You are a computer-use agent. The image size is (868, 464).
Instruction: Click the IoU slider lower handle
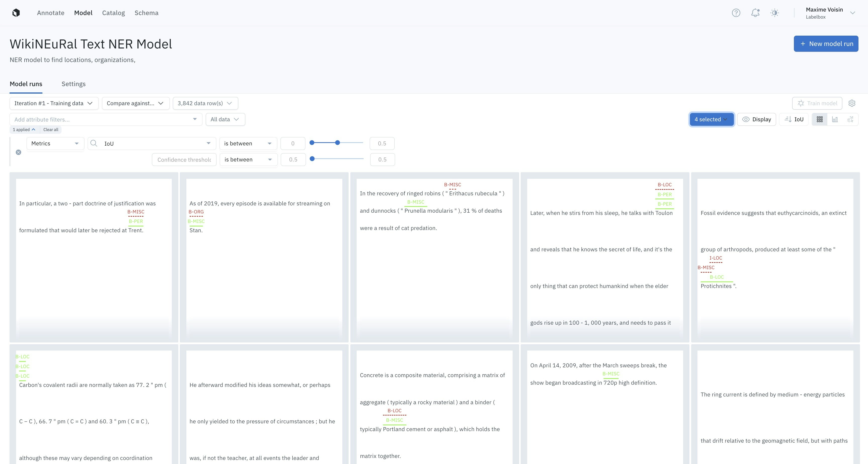coord(312,143)
